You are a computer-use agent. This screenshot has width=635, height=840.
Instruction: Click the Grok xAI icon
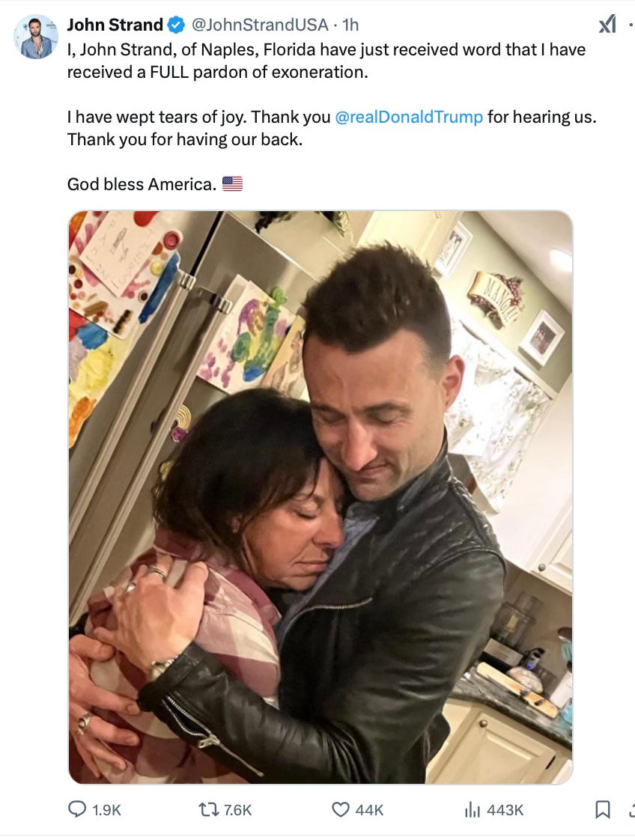point(607,25)
